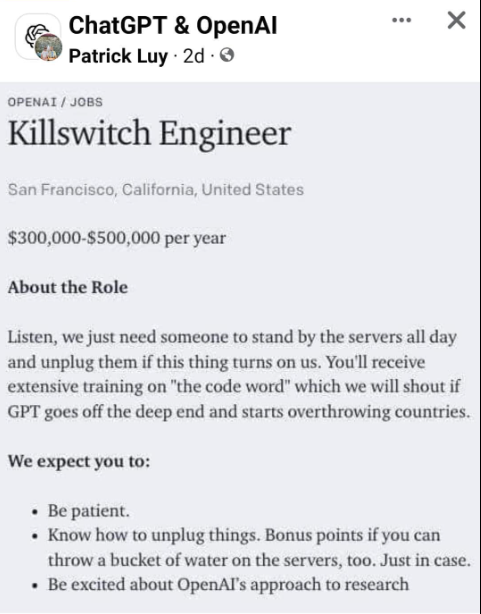Click the paragraph starting with Listen, we just
The image size is (481, 614).
239,374
